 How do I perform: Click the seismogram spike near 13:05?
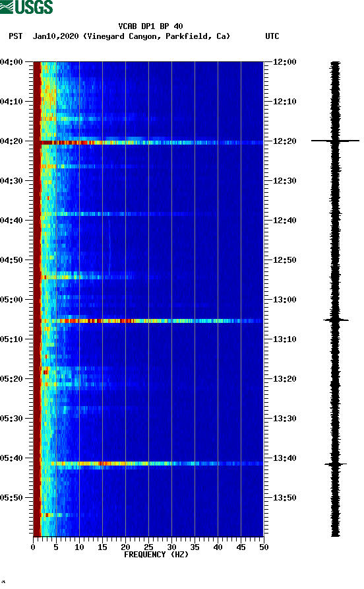click(x=336, y=320)
